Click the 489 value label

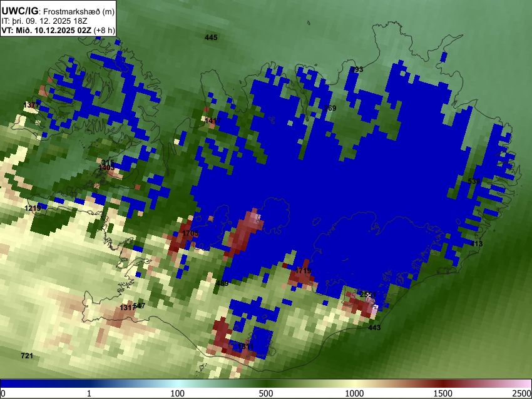(222, 283)
